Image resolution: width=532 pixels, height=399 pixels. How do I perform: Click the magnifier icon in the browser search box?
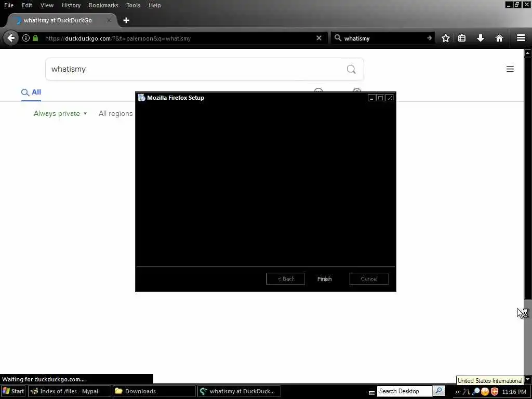pyautogui.click(x=338, y=38)
